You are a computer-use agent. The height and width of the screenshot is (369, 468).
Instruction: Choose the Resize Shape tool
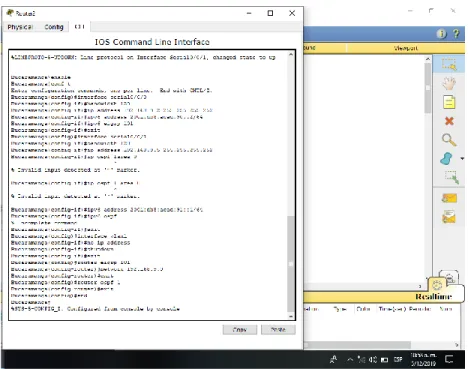pyautogui.click(x=451, y=177)
